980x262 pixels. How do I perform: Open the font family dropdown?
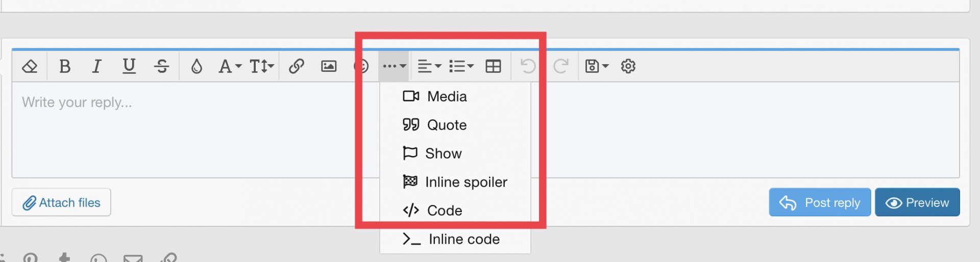[230, 66]
